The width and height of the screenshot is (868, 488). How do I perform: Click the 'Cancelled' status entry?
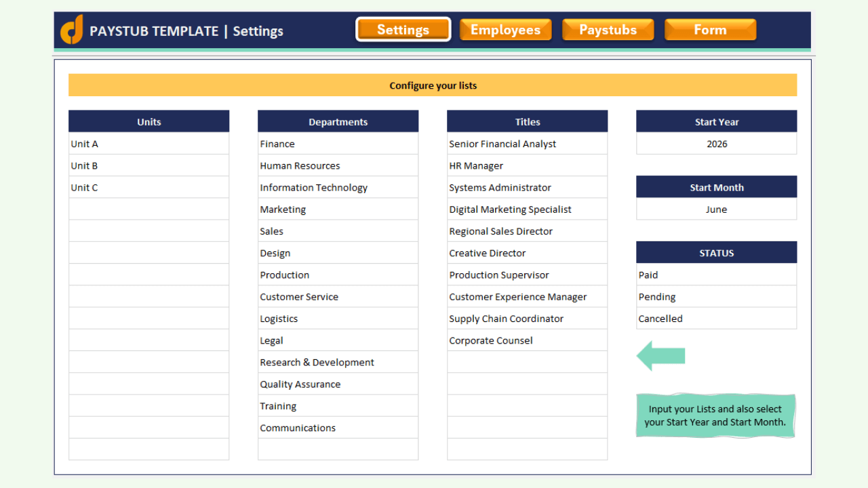(x=716, y=318)
